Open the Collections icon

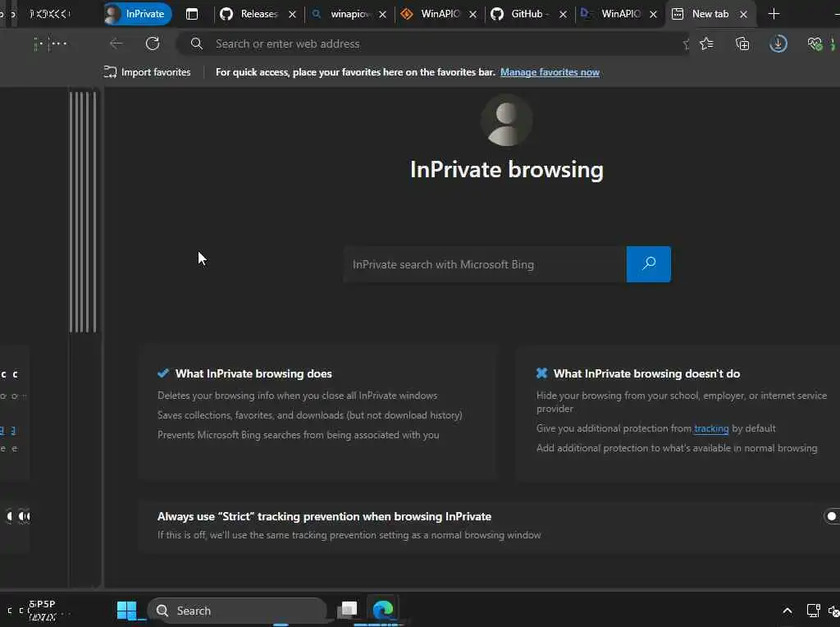tap(742, 44)
